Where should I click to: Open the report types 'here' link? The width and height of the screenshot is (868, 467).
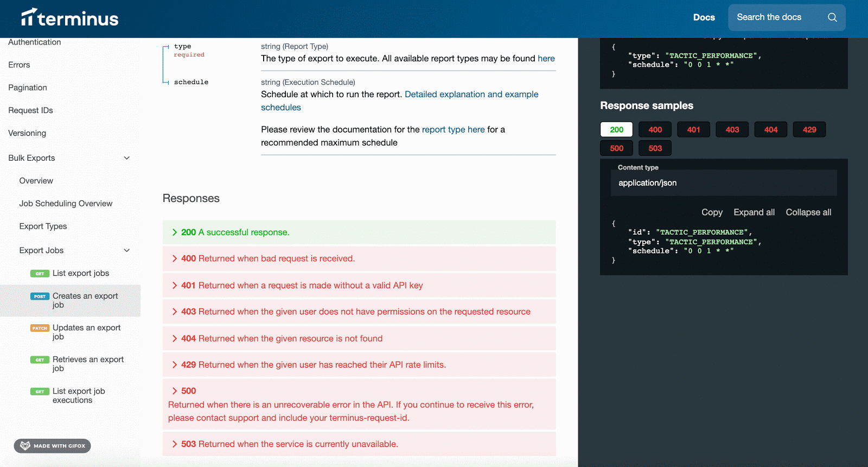coord(546,59)
